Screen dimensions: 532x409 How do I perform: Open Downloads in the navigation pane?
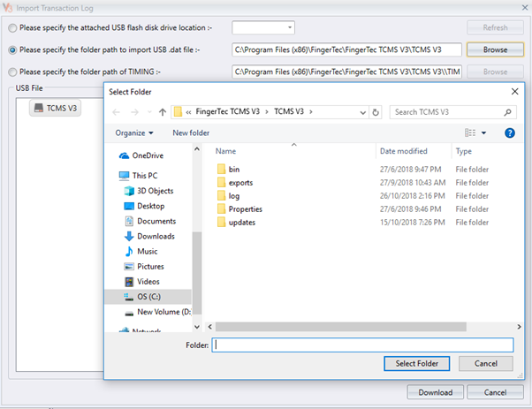[x=149, y=237]
